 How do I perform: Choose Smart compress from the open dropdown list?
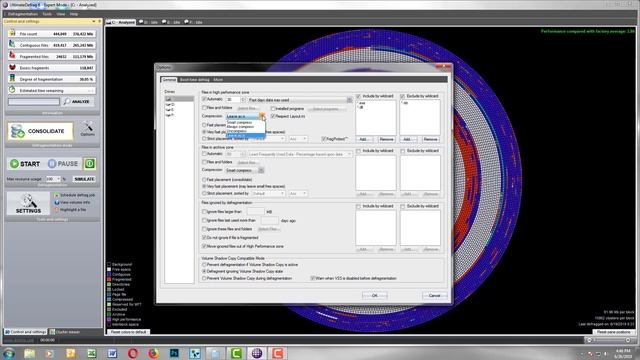(245, 122)
